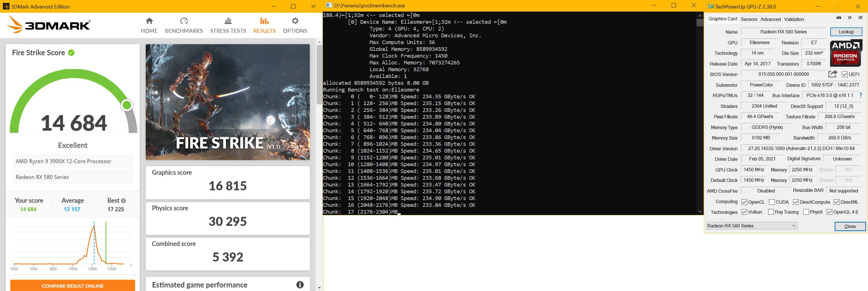Click the AMD Radeon Graphics logo in GPU-Z

pyautogui.click(x=845, y=53)
